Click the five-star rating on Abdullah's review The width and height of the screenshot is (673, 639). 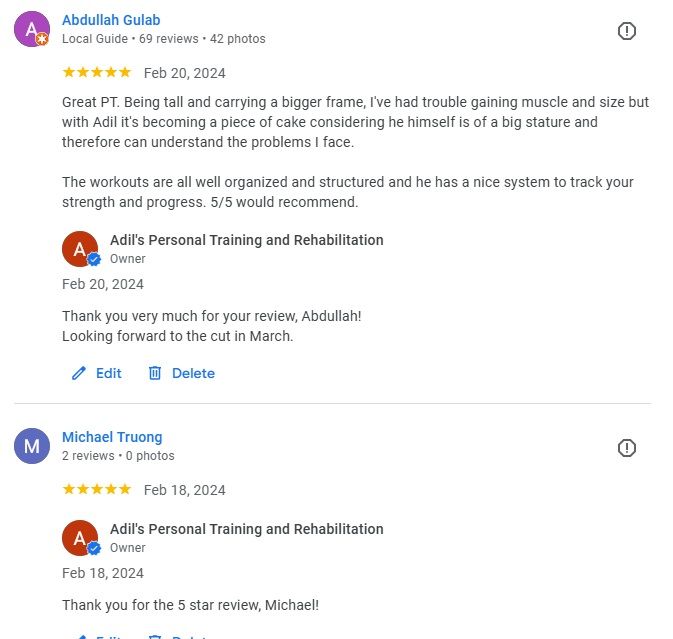pyautogui.click(x=96, y=72)
